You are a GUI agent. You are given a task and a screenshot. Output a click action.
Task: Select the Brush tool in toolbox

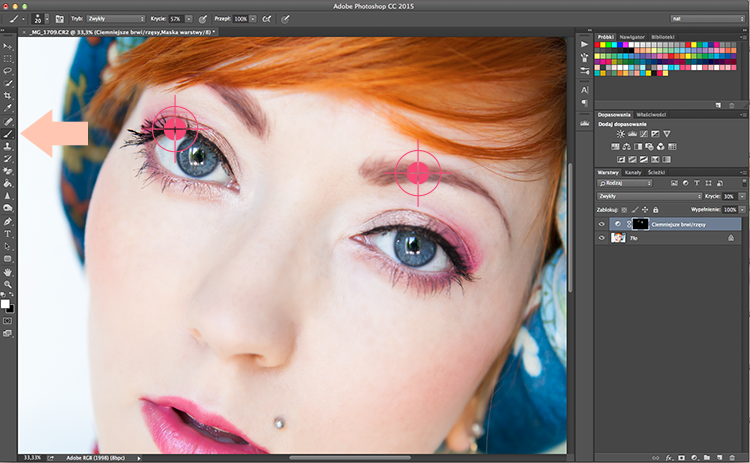point(8,134)
